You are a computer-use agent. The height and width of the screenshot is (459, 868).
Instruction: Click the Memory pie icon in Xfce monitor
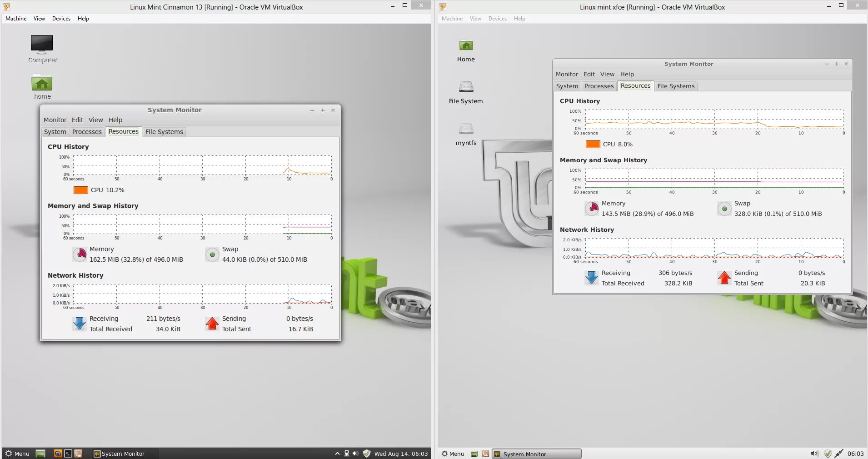click(592, 209)
